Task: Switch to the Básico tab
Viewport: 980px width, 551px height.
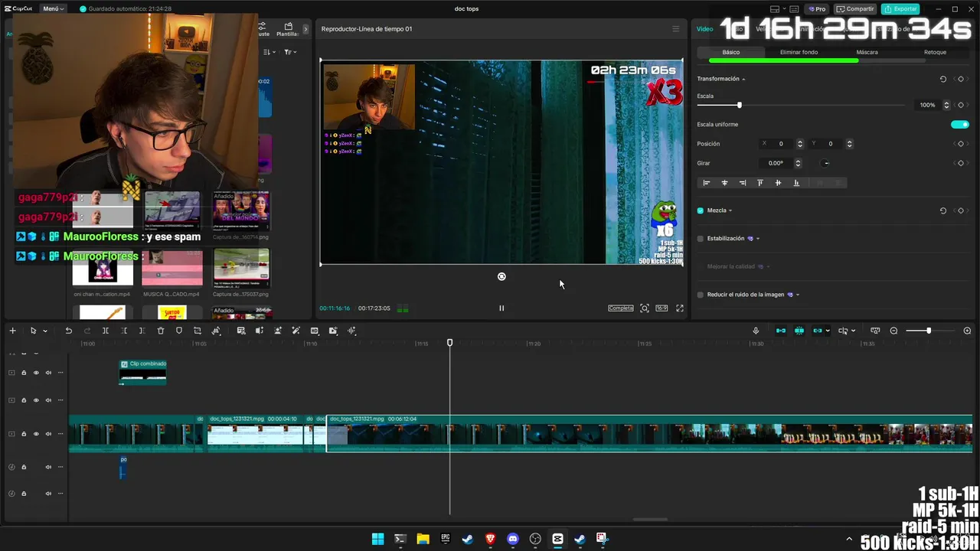Action: (x=731, y=52)
